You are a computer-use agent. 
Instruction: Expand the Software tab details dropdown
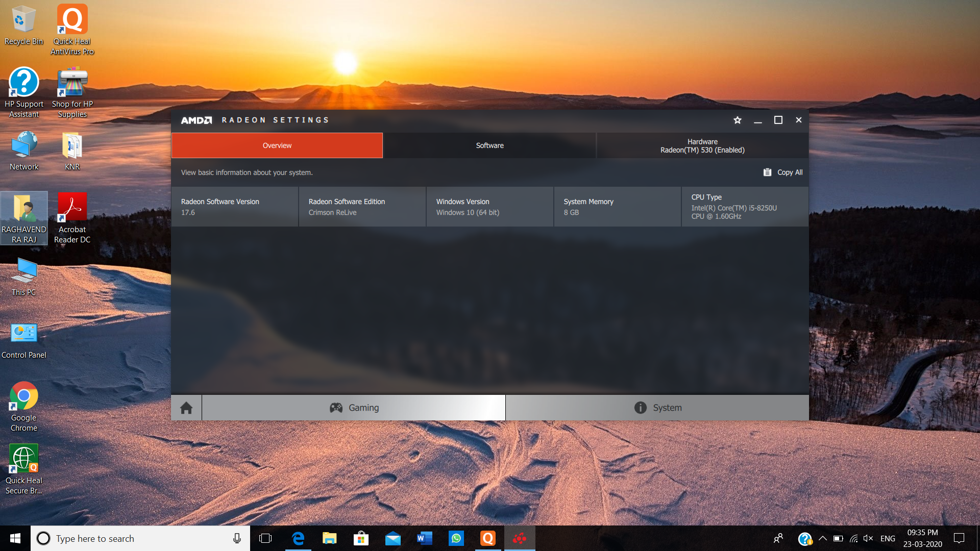pos(490,145)
